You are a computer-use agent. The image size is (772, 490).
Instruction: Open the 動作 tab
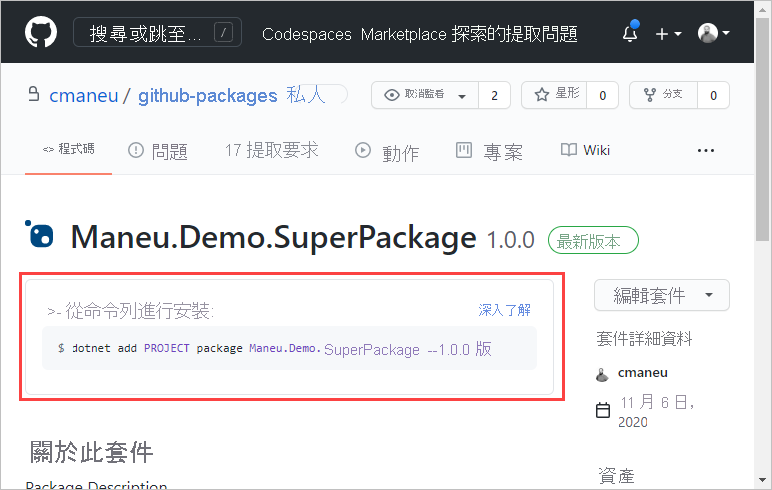point(386,152)
